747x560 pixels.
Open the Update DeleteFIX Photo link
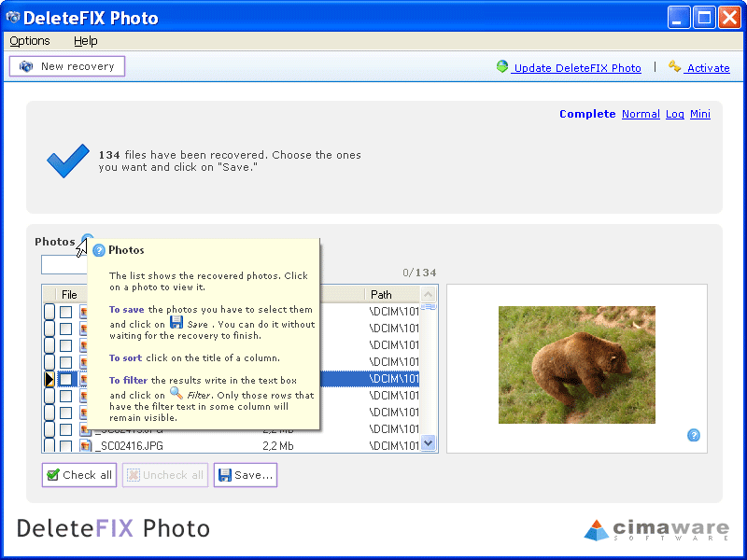(x=577, y=68)
